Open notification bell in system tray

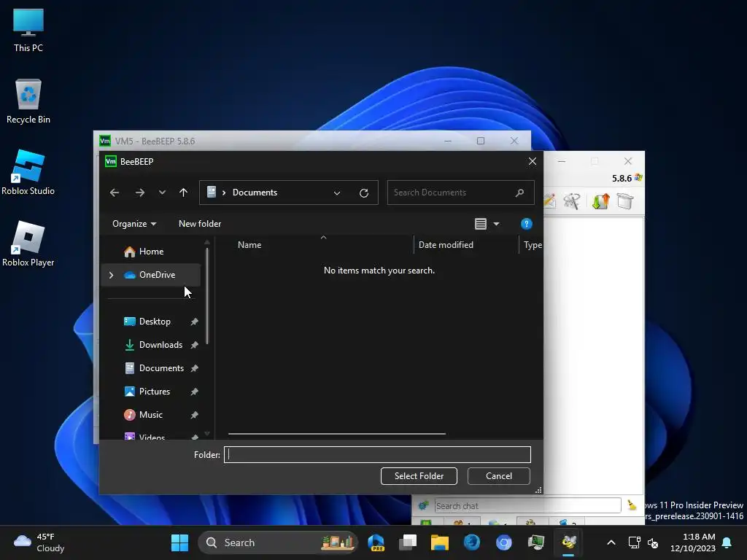(727, 542)
